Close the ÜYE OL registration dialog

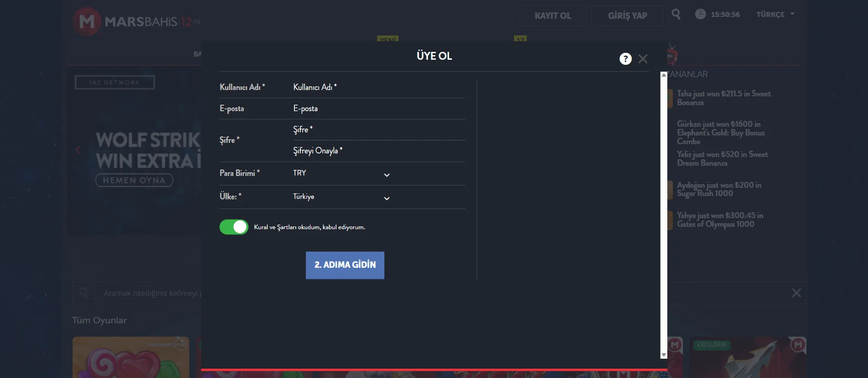coord(643,59)
